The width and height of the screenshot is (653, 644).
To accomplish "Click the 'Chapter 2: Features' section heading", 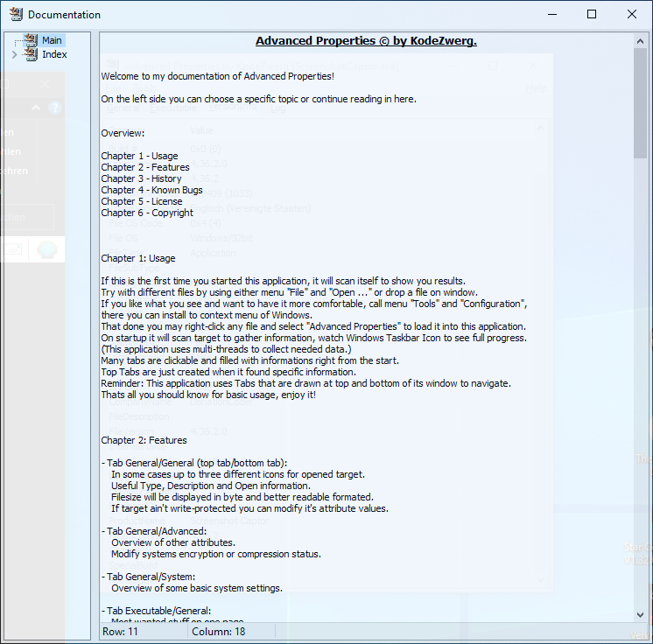I will coord(144,440).
